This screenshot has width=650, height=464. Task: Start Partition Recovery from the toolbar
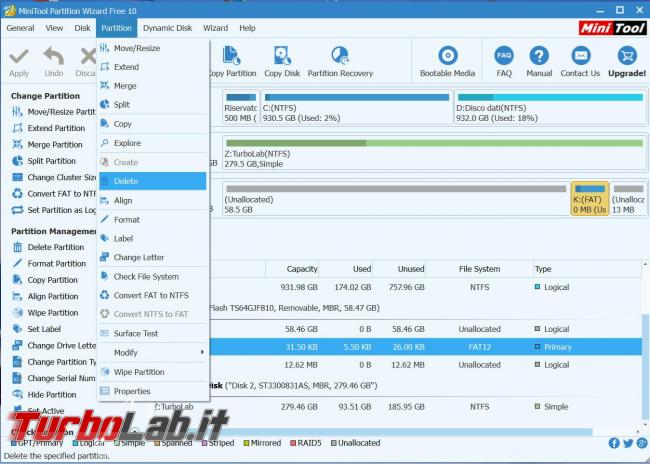340,62
